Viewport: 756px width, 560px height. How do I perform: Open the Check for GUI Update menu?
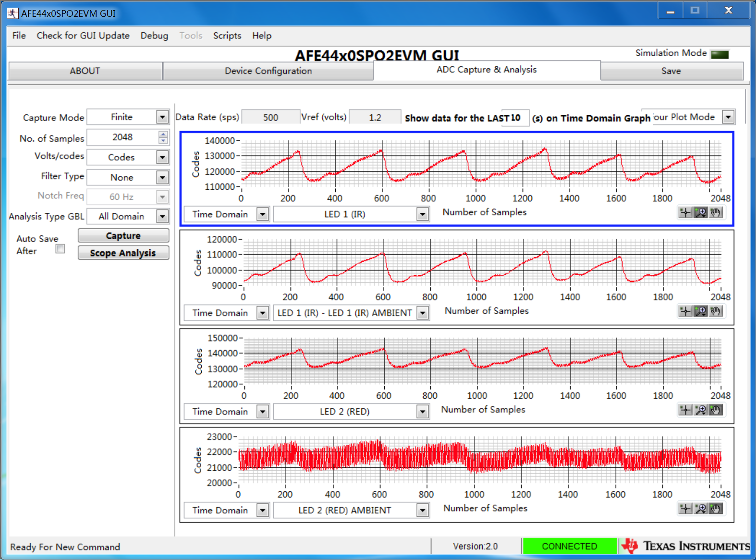click(x=83, y=36)
